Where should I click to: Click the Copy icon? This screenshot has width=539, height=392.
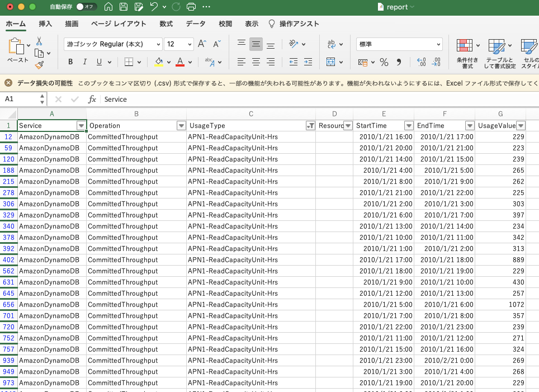click(x=39, y=53)
